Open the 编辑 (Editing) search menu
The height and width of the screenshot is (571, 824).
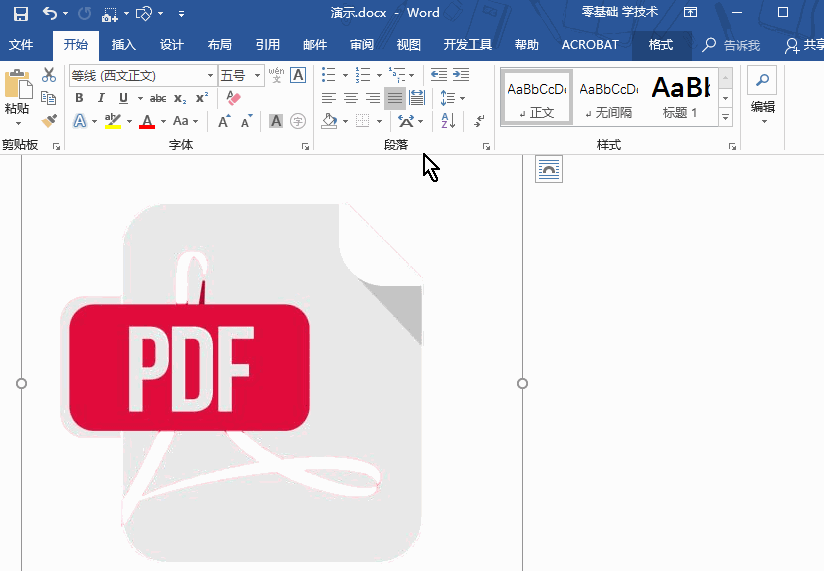763,98
